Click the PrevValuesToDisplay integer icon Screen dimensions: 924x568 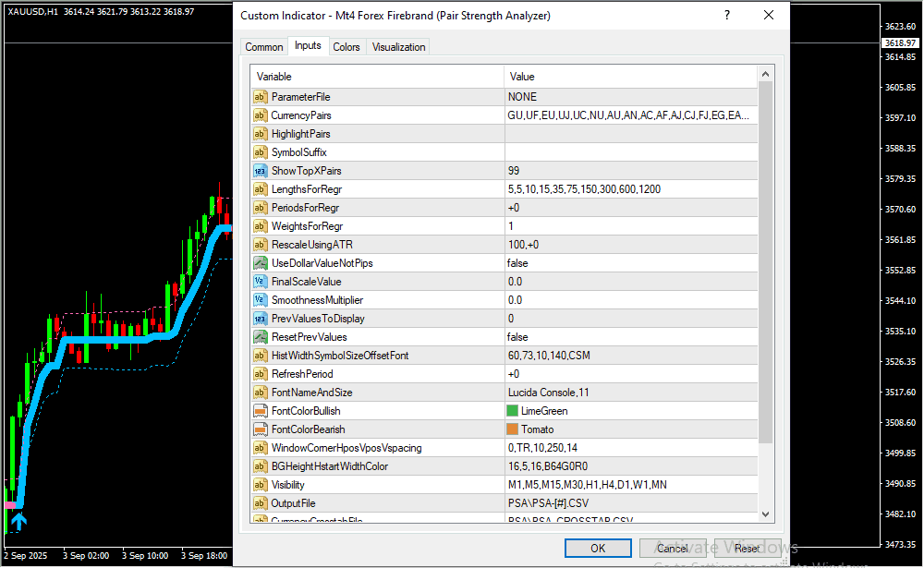pos(260,319)
